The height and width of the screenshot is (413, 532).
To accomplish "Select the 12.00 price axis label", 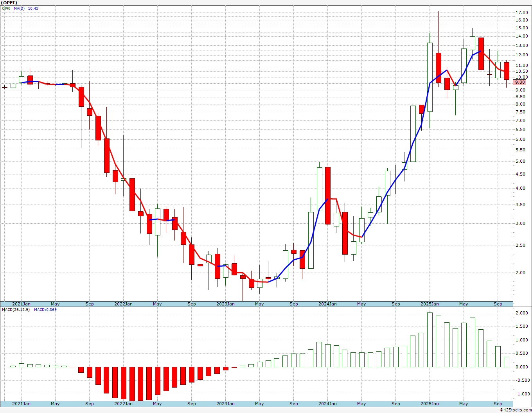I will (521, 55).
